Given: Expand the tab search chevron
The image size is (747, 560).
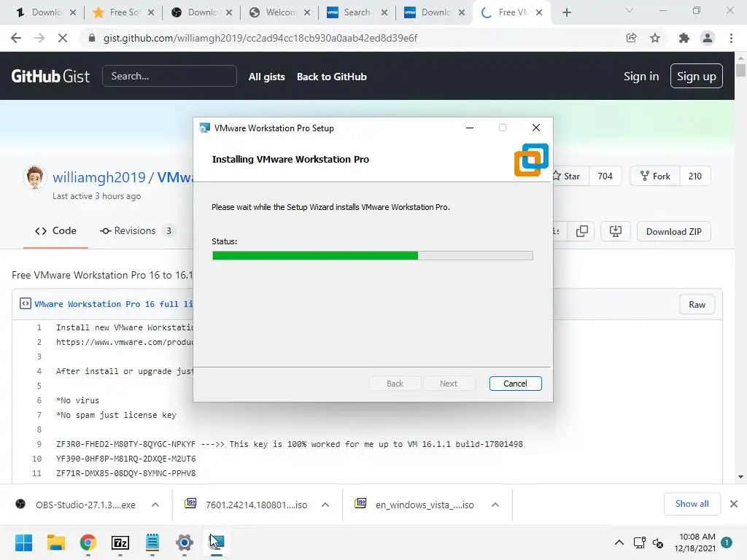Looking at the screenshot, I should click(x=630, y=11).
